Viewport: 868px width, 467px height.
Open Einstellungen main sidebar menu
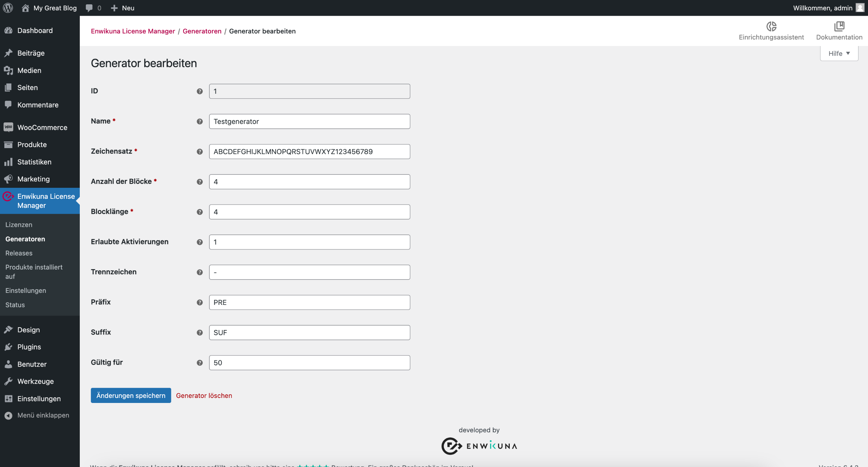40,399
